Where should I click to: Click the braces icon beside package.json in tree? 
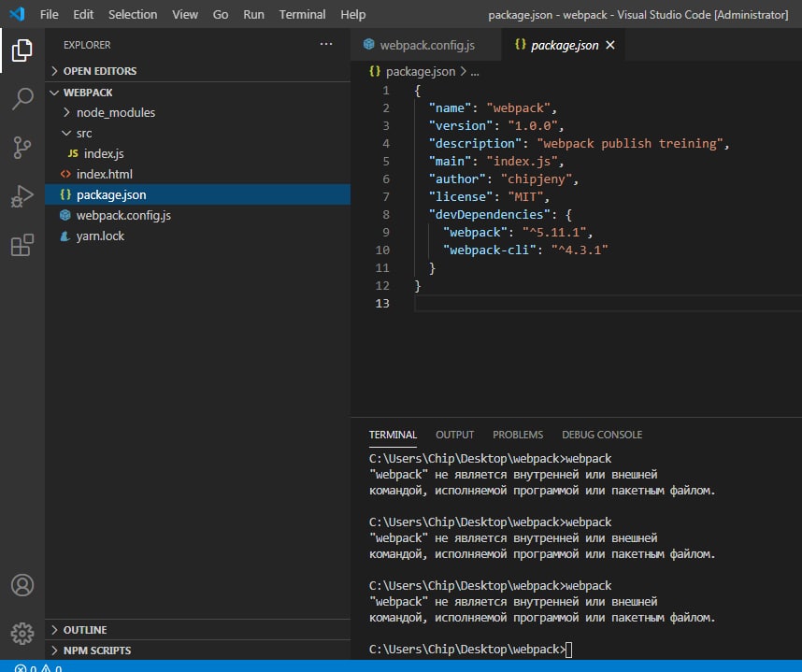coord(65,194)
